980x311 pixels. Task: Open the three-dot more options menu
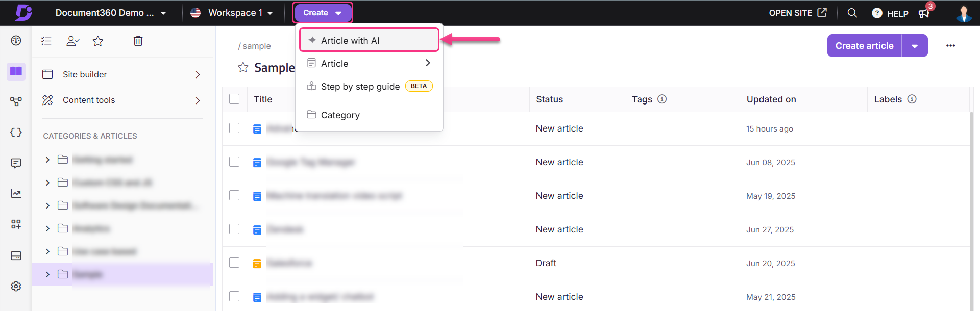950,46
